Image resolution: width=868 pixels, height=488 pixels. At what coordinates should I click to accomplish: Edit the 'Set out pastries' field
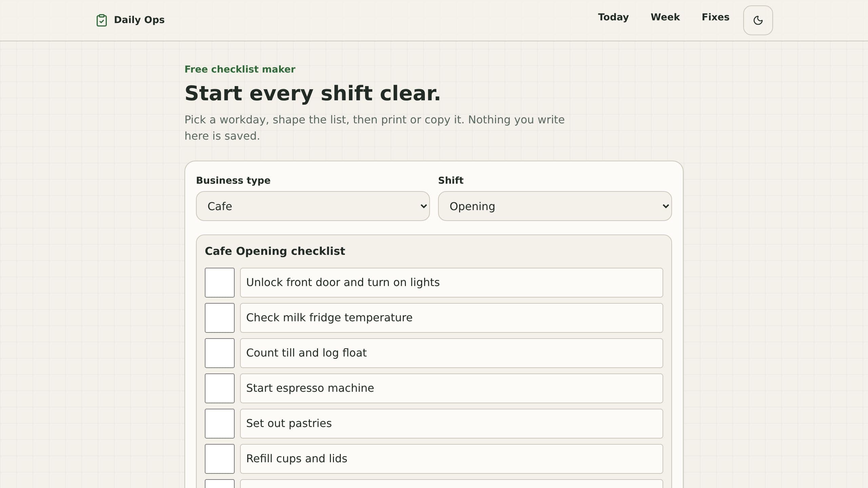451,424
